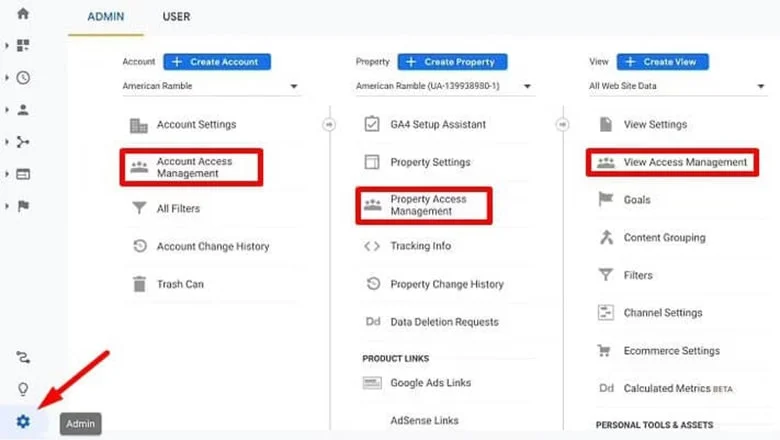Click the GA4 Setup Assistant checkbox icon

point(372,124)
